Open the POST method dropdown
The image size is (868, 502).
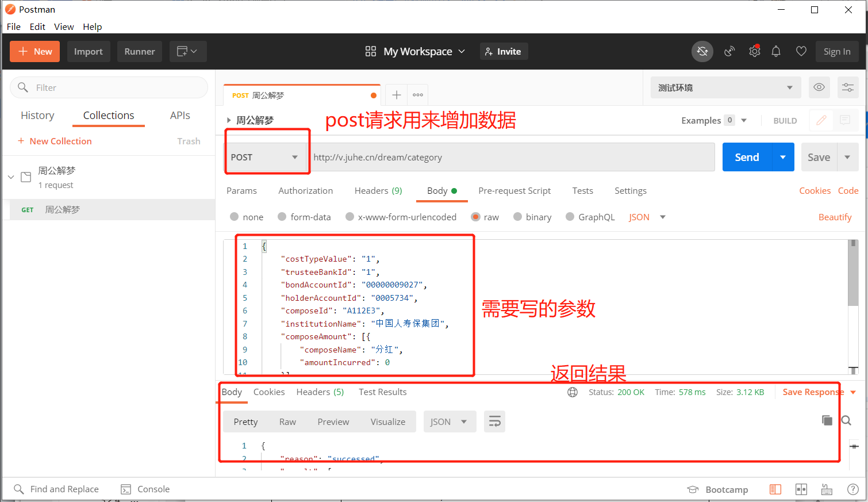(266, 157)
